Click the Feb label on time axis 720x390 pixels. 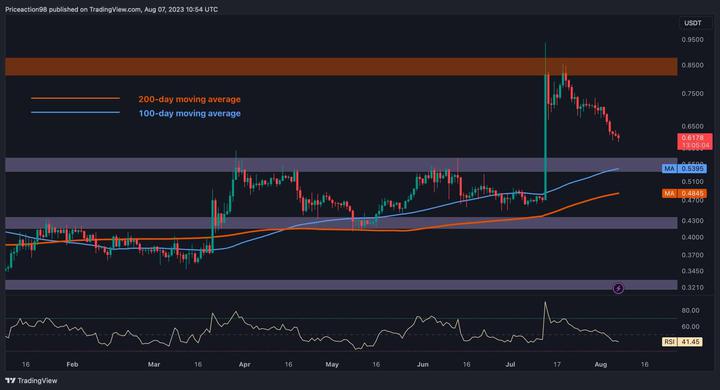(x=72, y=364)
